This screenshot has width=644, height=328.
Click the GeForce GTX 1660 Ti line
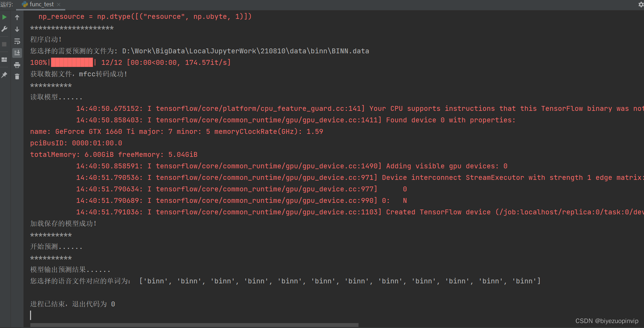[x=177, y=132]
